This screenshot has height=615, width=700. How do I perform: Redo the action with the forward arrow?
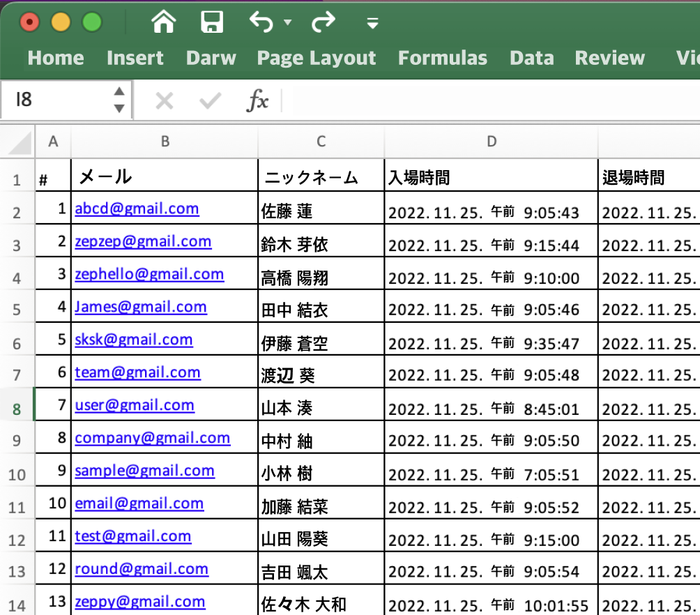point(324,22)
